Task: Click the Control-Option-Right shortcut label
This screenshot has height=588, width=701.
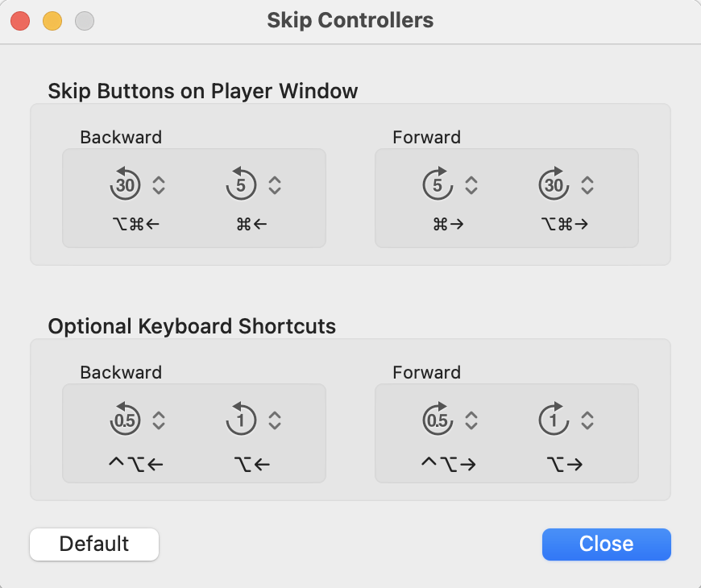Action: click(x=449, y=464)
